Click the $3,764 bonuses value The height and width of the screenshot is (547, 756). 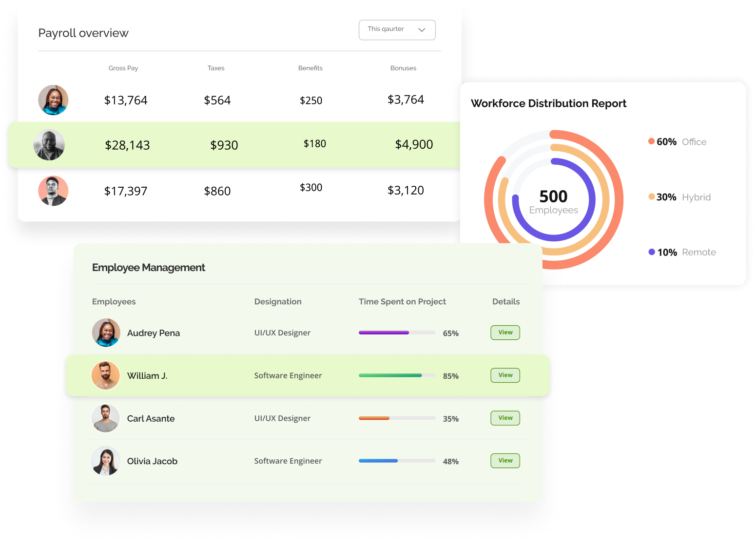(406, 99)
